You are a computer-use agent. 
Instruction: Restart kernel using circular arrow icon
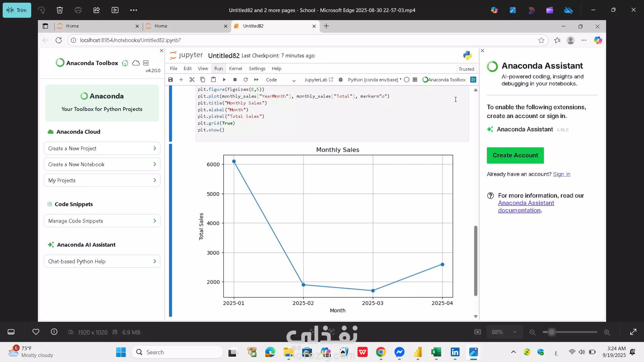(246, 80)
